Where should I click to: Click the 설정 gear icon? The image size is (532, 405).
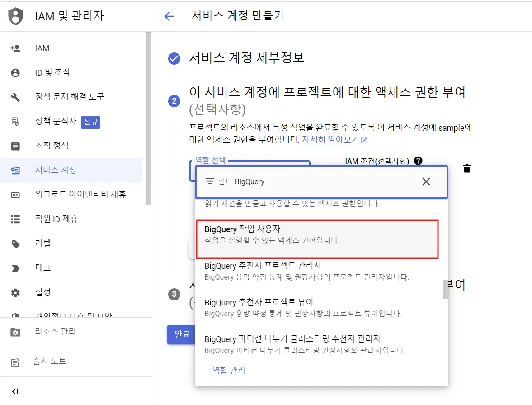tap(15, 293)
